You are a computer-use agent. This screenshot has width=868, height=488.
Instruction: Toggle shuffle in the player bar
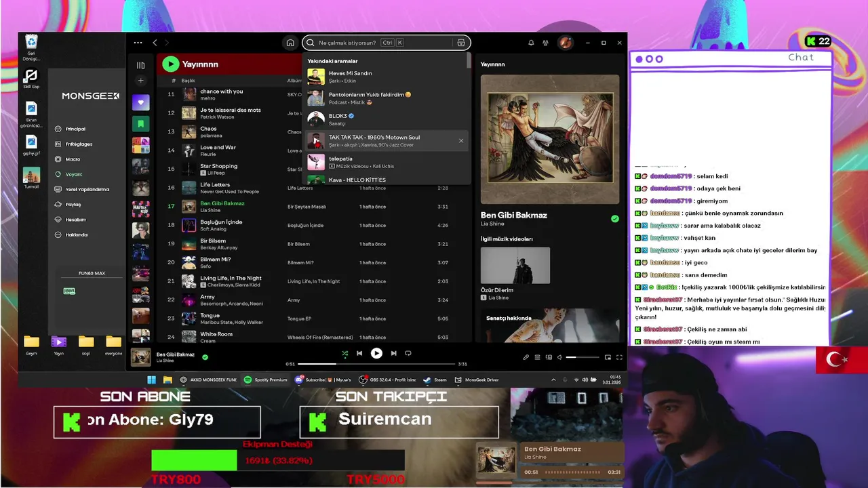(344, 353)
